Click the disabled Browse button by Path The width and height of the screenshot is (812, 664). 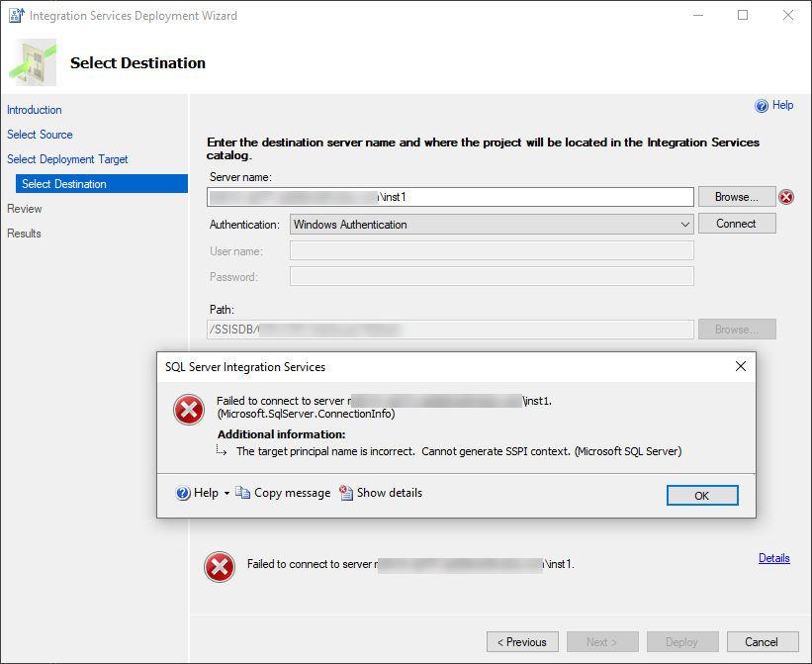(x=737, y=330)
